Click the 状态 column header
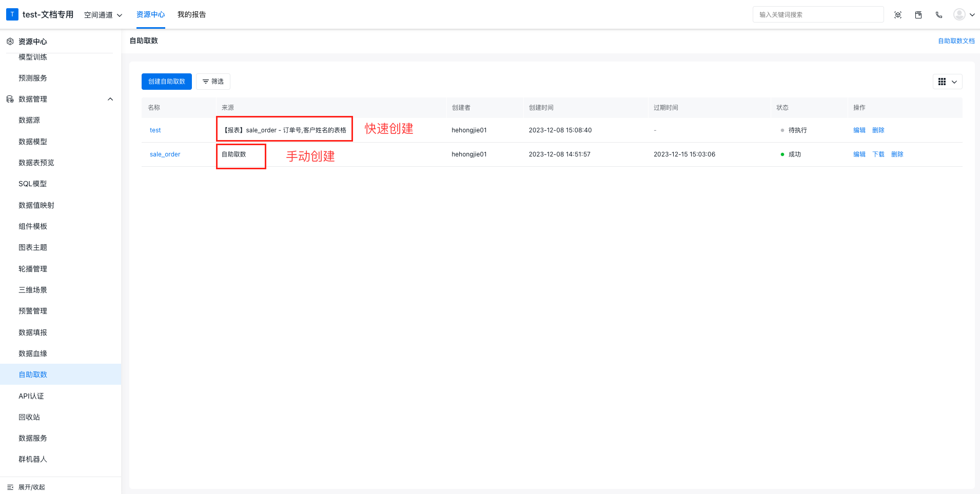 click(x=782, y=108)
